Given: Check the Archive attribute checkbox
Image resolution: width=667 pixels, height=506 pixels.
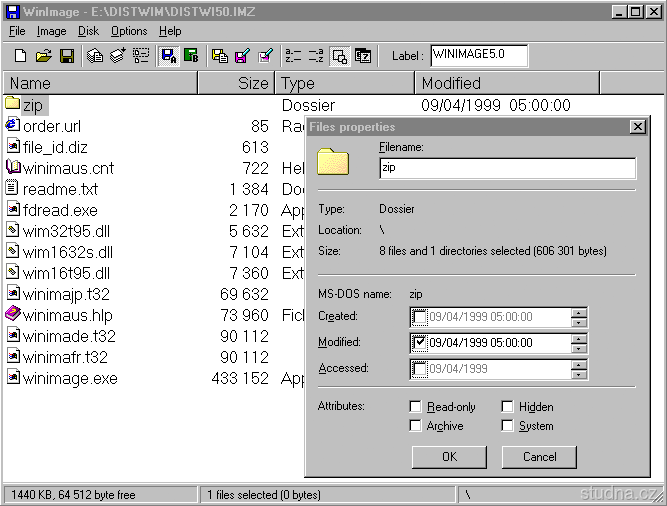Looking at the screenshot, I should click(x=416, y=426).
